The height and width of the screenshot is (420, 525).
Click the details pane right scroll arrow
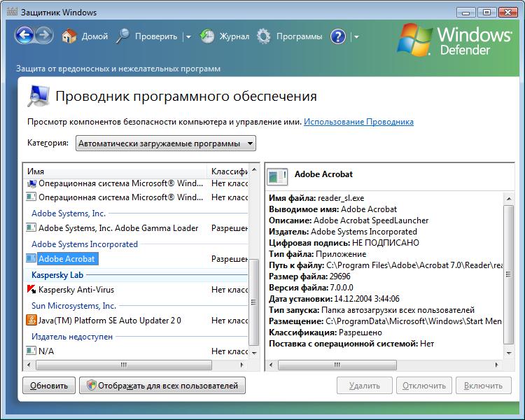point(496,365)
